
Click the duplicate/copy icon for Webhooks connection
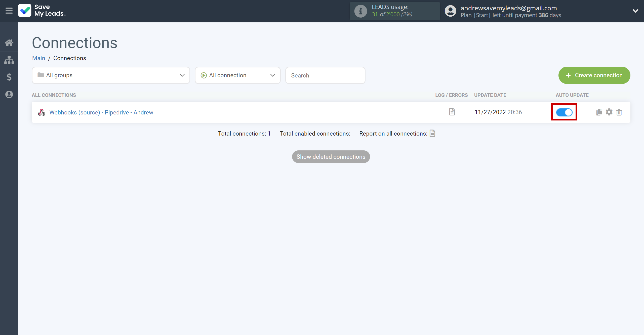[x=599, y=112]
